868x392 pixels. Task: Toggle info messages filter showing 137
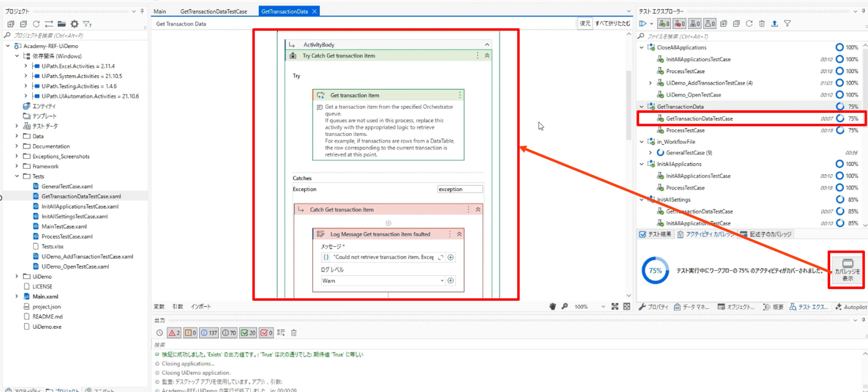(x=209, y=333)
